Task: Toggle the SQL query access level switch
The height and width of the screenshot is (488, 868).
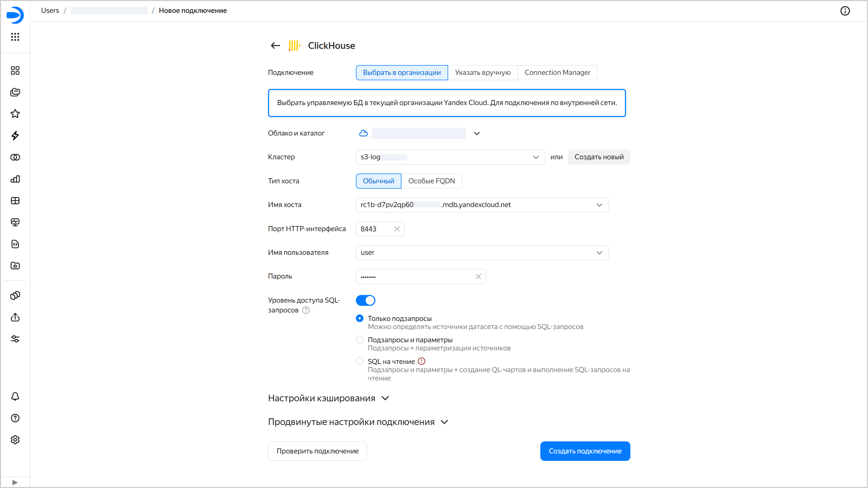Action: (x=366, y=300)
